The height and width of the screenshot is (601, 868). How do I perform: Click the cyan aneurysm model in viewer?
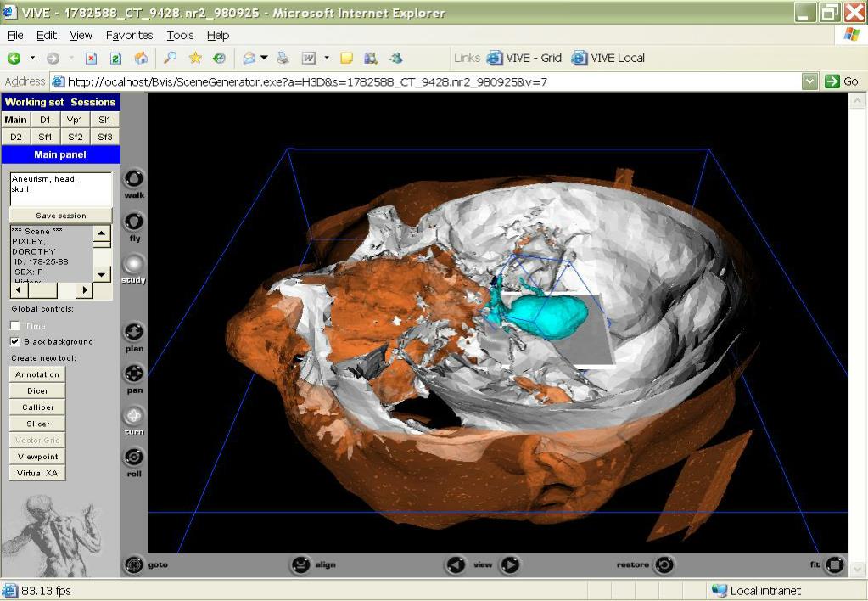(548, 316)
